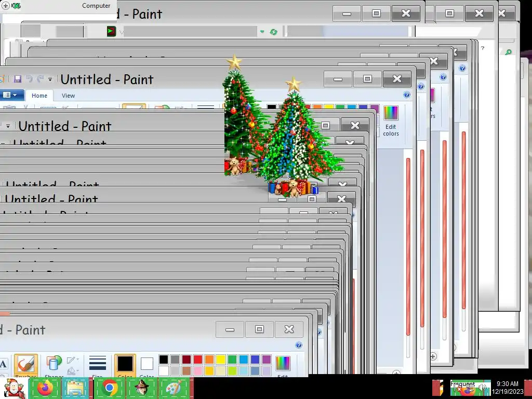The image size is (532, 399).
Task: Click the network tray icon
Action: [470, 389]
